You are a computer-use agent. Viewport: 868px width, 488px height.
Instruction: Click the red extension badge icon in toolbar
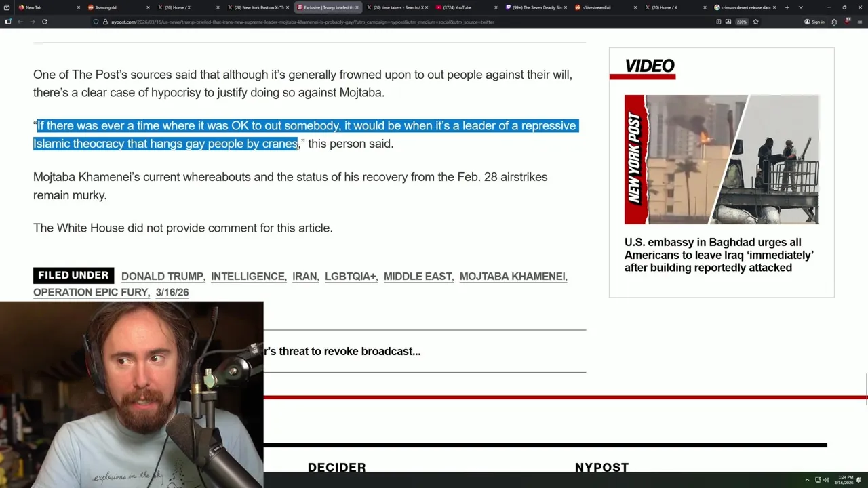847,22
